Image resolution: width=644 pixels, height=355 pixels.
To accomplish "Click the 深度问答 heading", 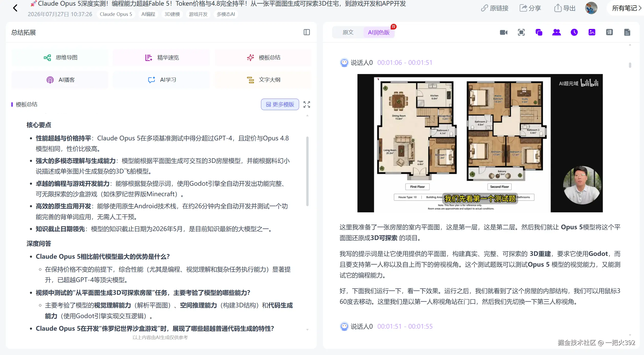I will (39, 244).
